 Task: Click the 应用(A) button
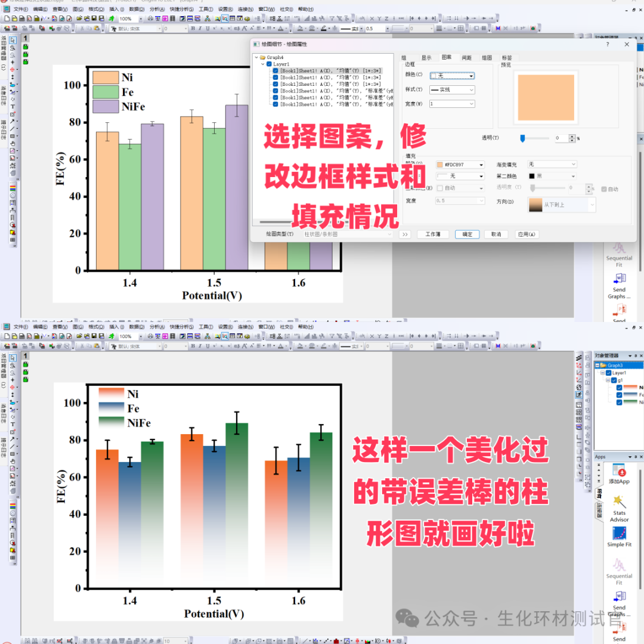[x=527, y=234]
